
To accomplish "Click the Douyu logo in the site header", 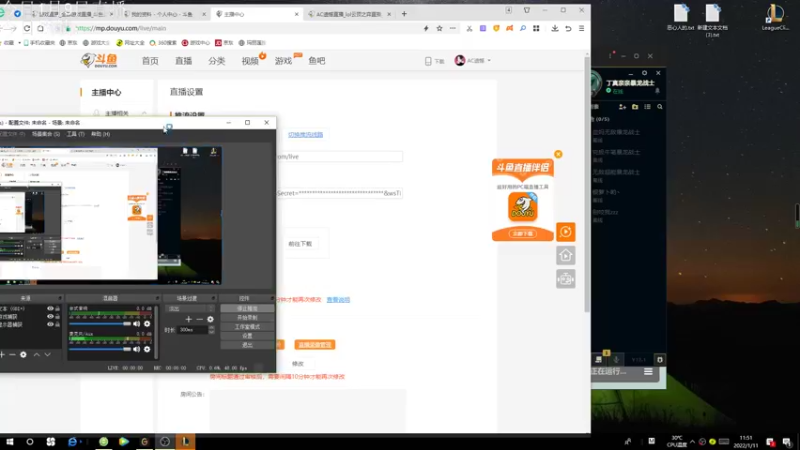I will (x=99, y=60).
